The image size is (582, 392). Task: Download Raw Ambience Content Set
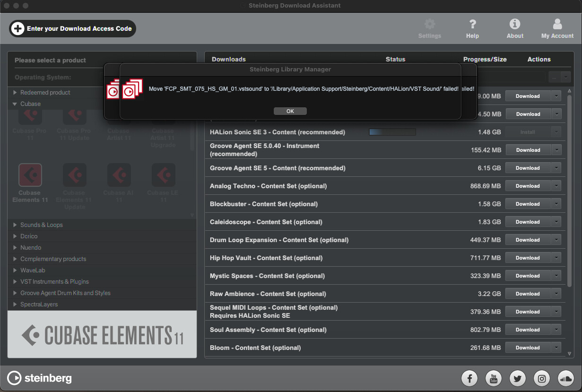(528, 294)
